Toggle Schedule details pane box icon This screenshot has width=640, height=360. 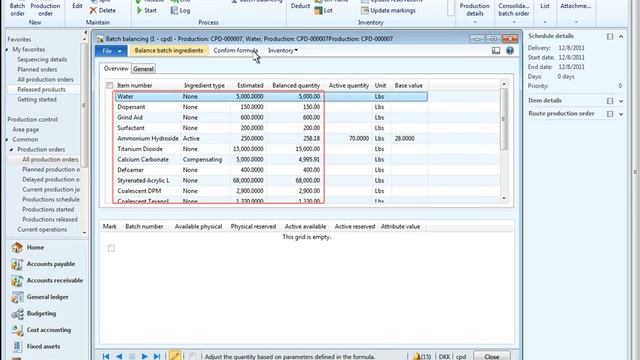[610, 36]
